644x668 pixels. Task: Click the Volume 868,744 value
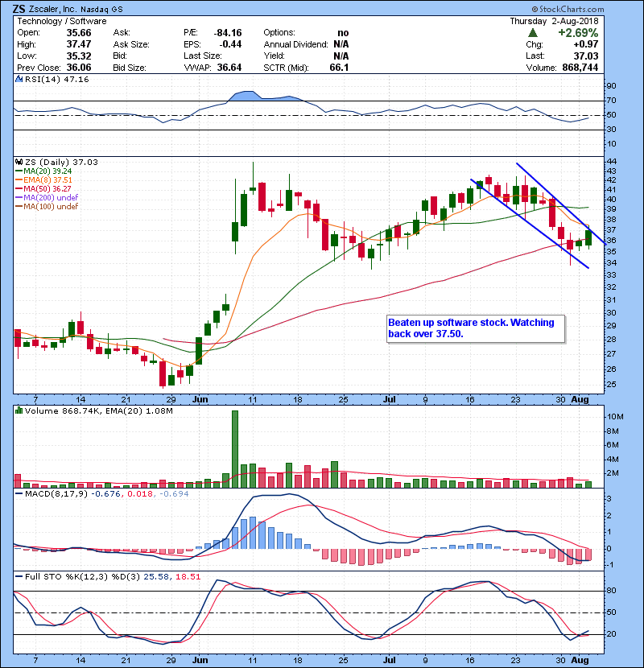580,68
